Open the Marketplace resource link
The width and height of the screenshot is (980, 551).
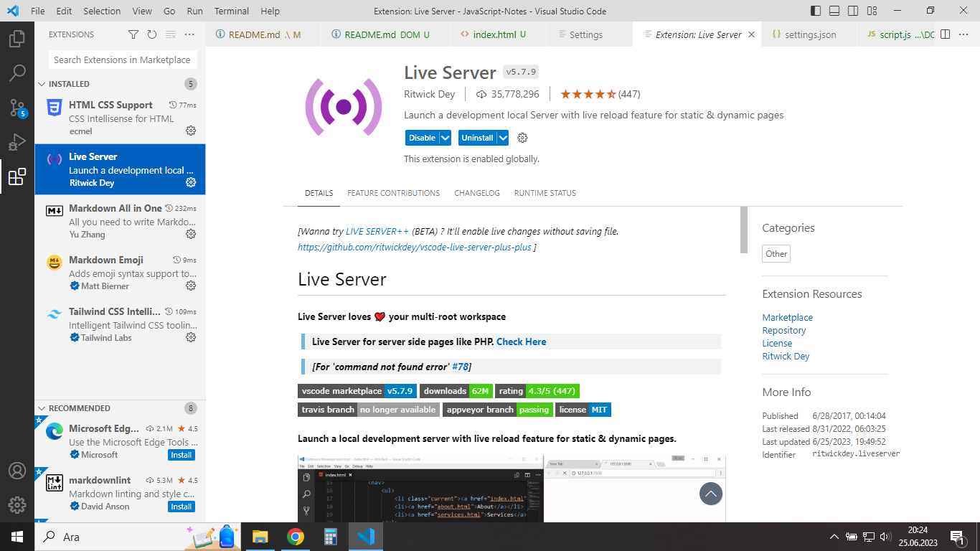788,318
